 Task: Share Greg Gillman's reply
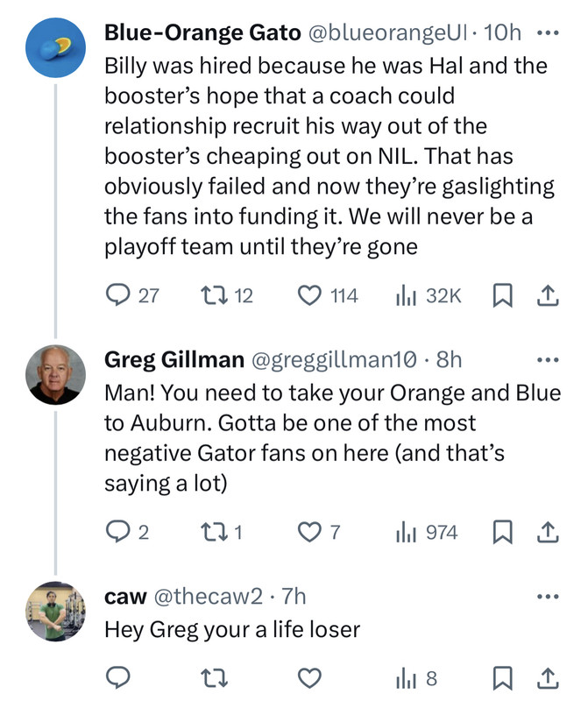click(x=546, y=532)
